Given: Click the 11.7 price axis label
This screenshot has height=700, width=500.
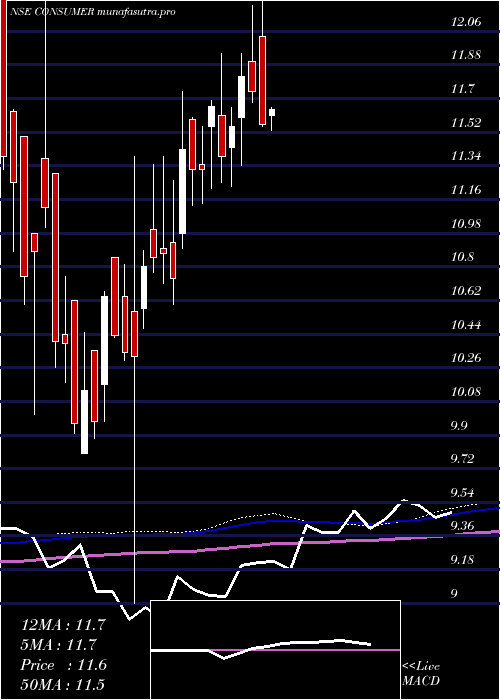Looking at the screenshot, I should 463,89.
